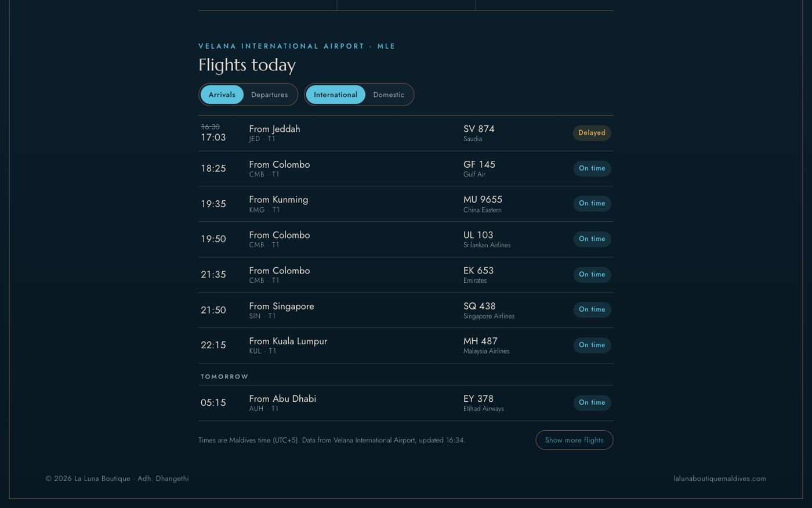The width and height of the screenshot is (812, 508).
Task: Select the From Abu Dhabi flight tomorrow
Action: click(405, 403)
